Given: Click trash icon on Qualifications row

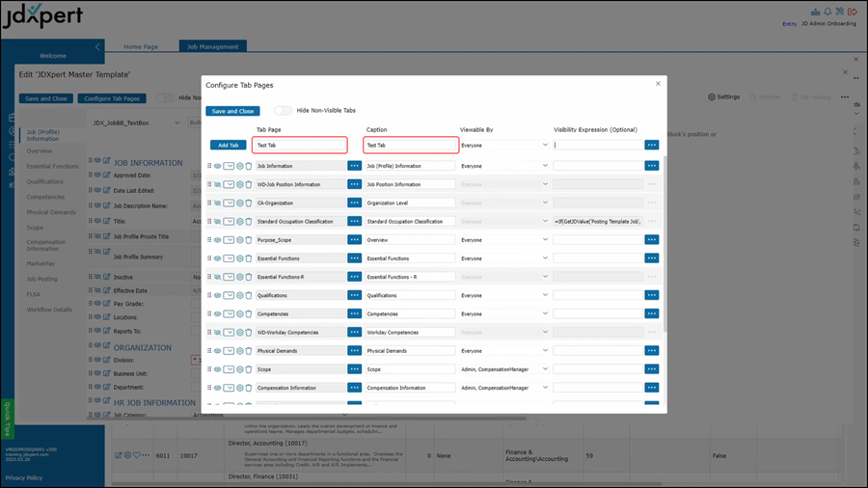Looking at the screenshot, I should (x=248, y=296).
